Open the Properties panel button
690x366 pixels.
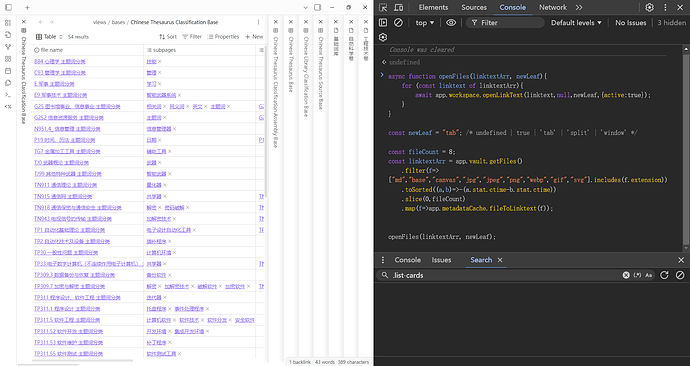pos(223,37)
